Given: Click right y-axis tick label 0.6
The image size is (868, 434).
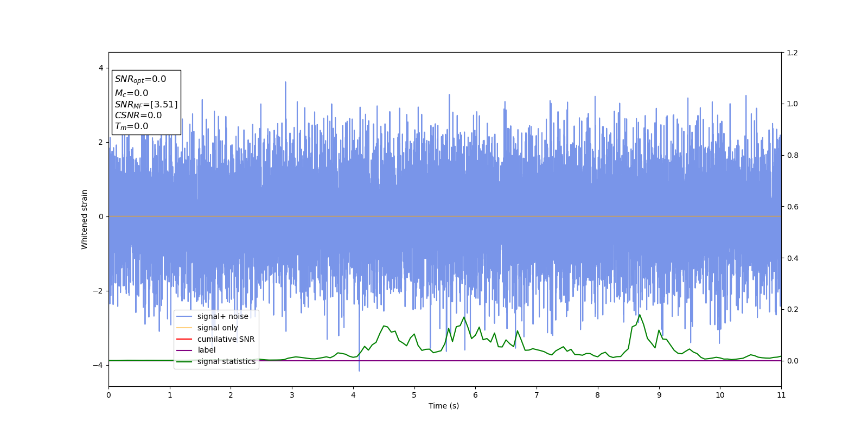Looking at the screenshot, I should (793, 207).
